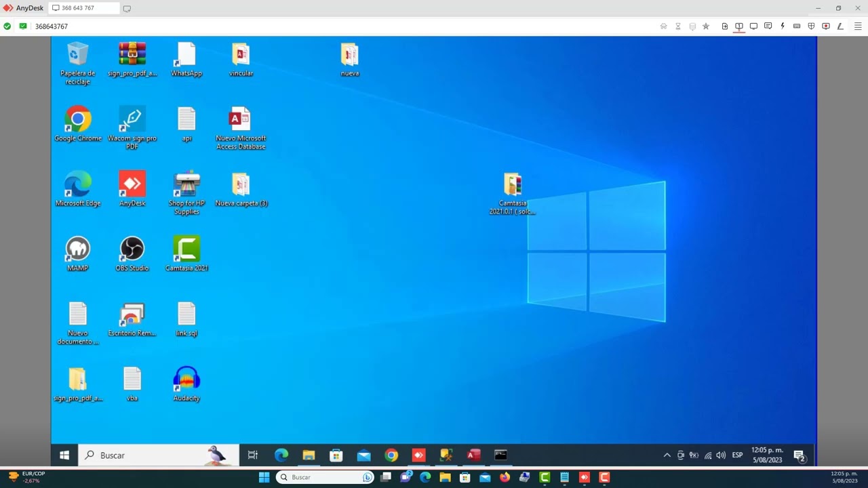Viewport: 868px width, 488px height.
Task: Select Nuevo Microsoft Access Database file
Action: click(241, 128)
